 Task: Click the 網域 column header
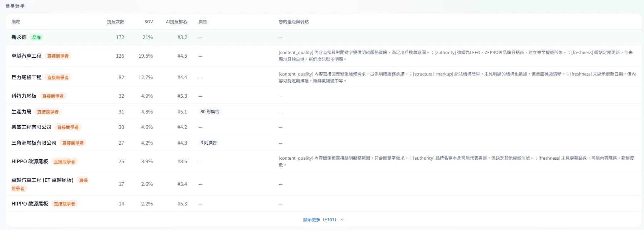(16, 22)
